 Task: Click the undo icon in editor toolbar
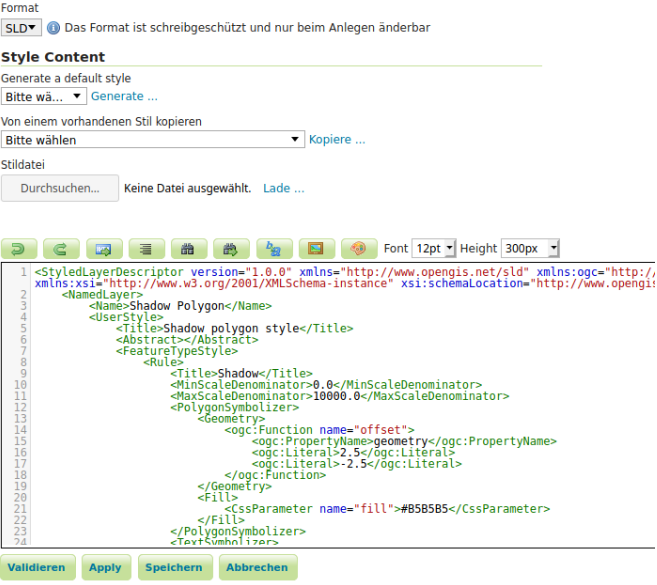tap(19, 248)
